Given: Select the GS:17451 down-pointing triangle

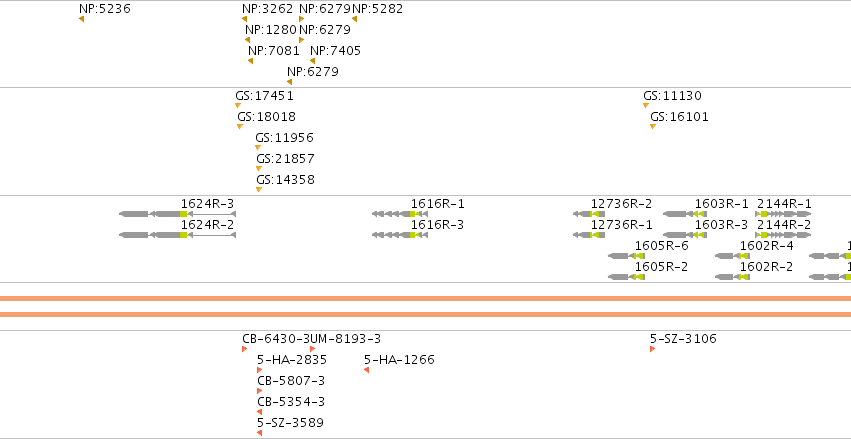Looking at the screenshot, I should [238, 105].
